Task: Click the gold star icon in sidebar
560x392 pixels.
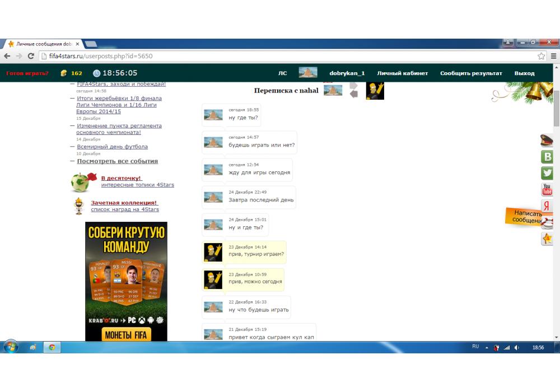Action: point(547,239)
